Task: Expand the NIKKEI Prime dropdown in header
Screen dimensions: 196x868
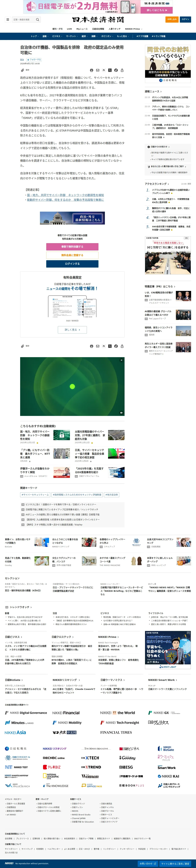Action: click(134, 29)
